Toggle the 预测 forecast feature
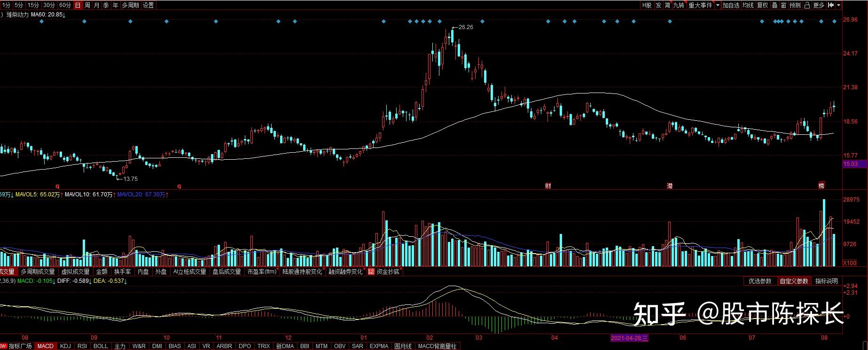 click(795, 5)
